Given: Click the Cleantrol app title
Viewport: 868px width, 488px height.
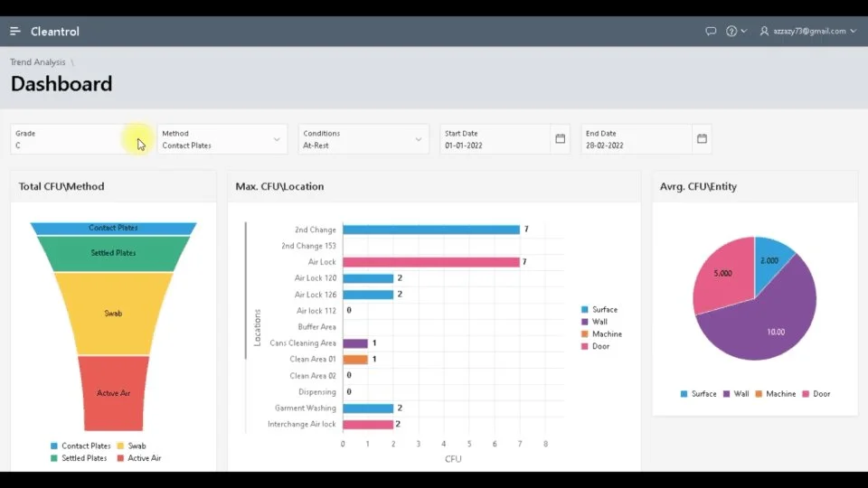Looking at the screenshot, I should click(55, 31).
